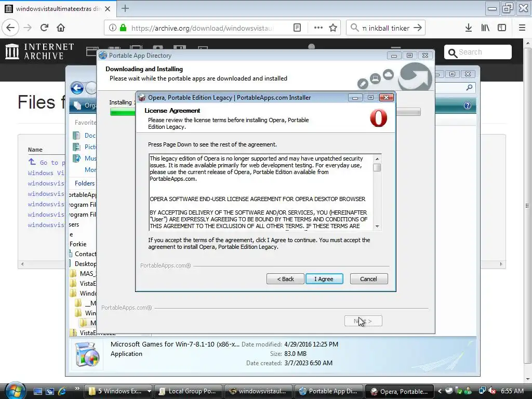
Task: Click the horizontal scrollbar left arrow on archive listing
Action: pyautogui.click(x=22, y=264)
